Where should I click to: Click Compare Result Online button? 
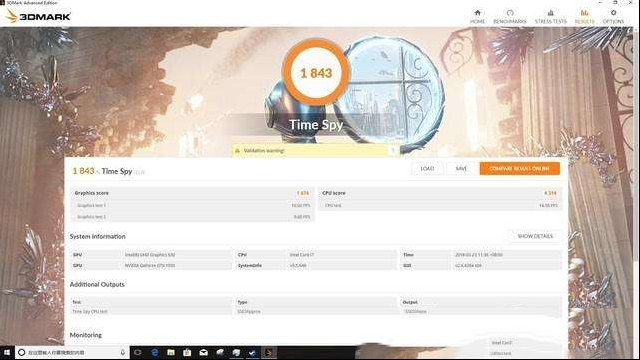(x=519, y=169)
